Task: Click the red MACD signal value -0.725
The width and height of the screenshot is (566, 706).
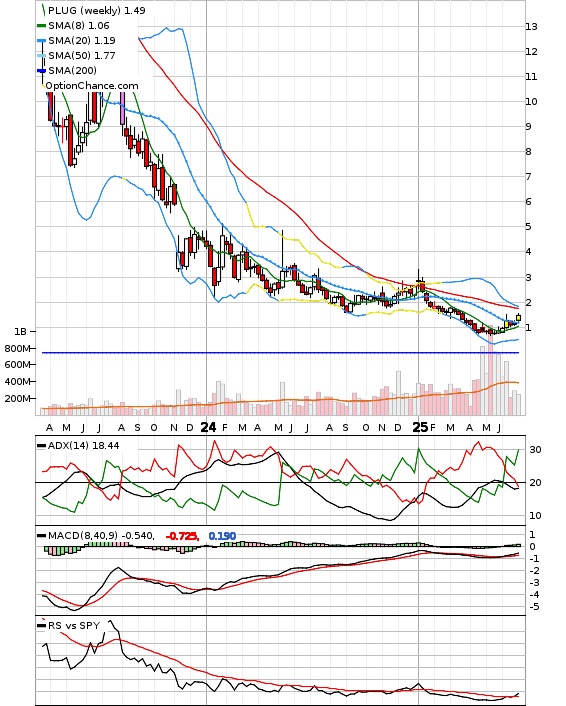Action: click(182, 536)
